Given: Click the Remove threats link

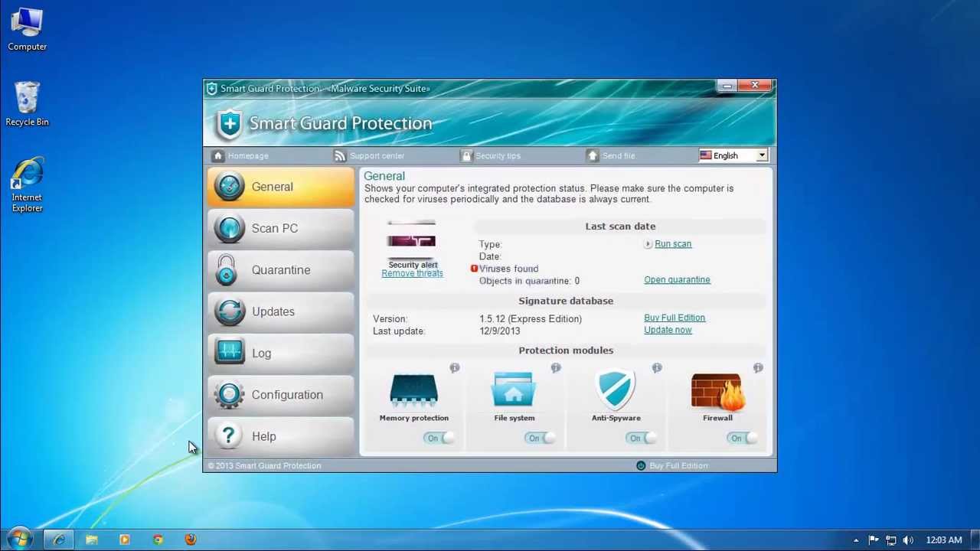Looking at the screenshot, I should tap(412, 273).
